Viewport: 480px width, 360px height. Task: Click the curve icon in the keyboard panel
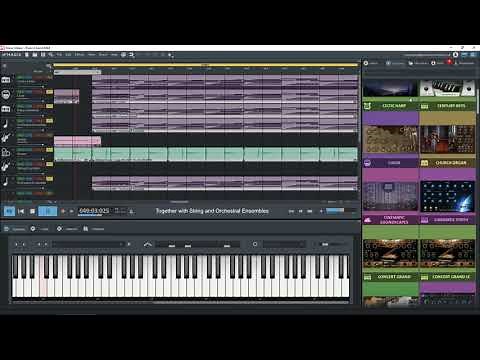[x=148, y=244]
